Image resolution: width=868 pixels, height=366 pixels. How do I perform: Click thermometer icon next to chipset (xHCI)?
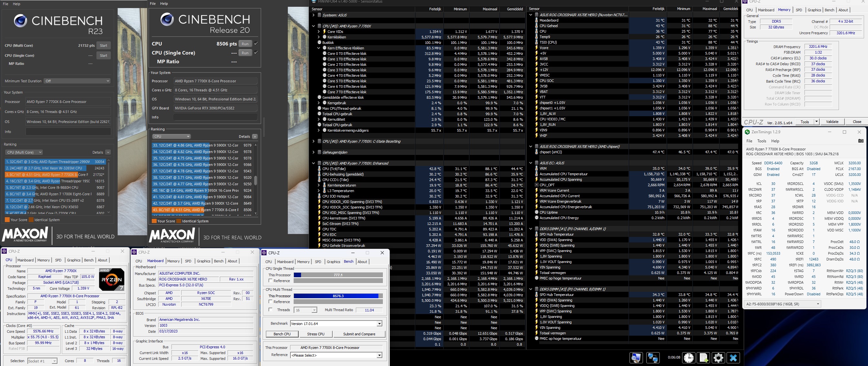pyautogui.click(x=536, y=152)
